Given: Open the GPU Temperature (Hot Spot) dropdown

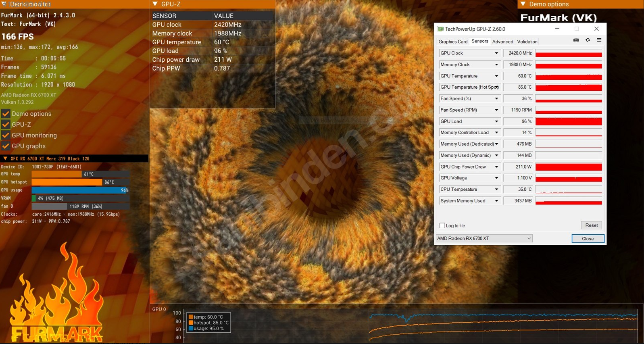Looking at the screenshot, I should coord(496,87).
